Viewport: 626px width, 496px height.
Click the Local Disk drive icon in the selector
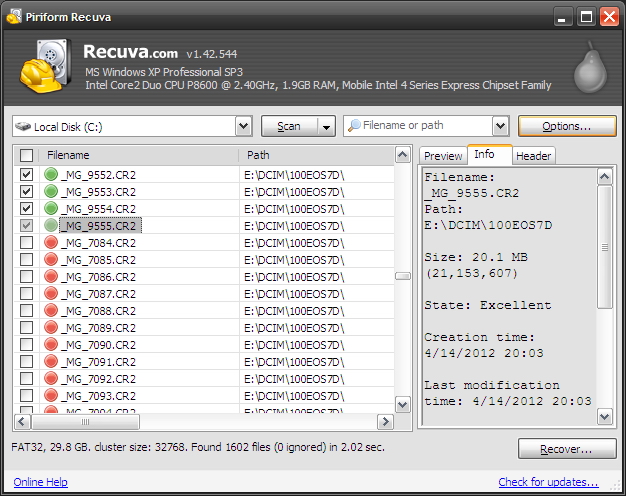pyautogui.click(x=23, y=127)
